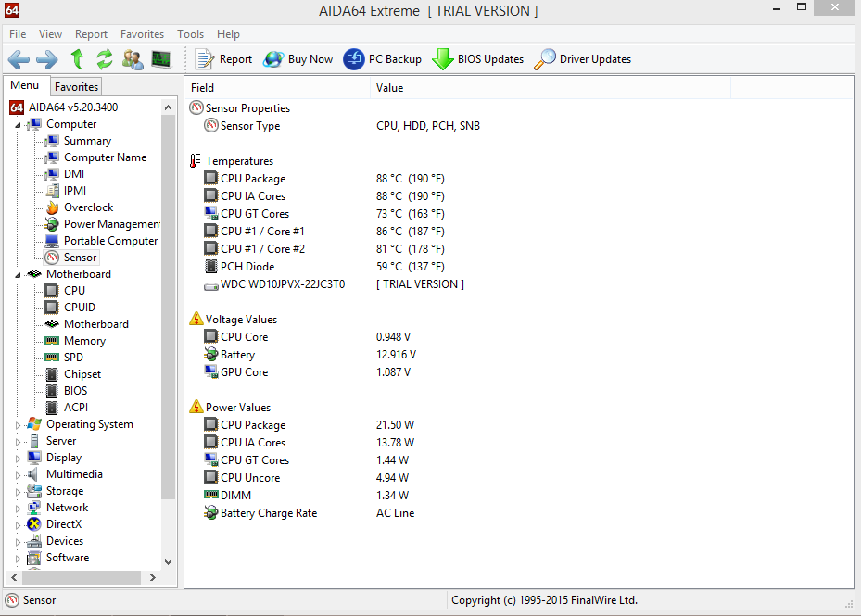Select Computer Name in the tree

105,157
